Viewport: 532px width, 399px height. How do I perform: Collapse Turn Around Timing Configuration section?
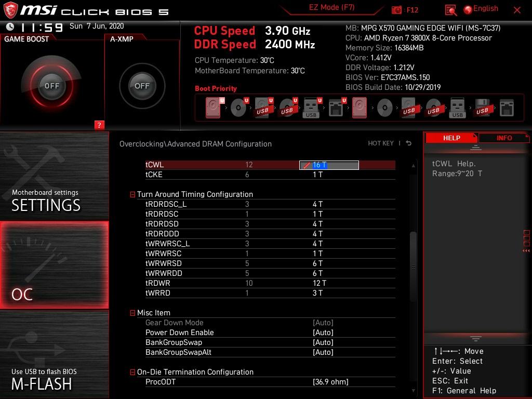132,194
